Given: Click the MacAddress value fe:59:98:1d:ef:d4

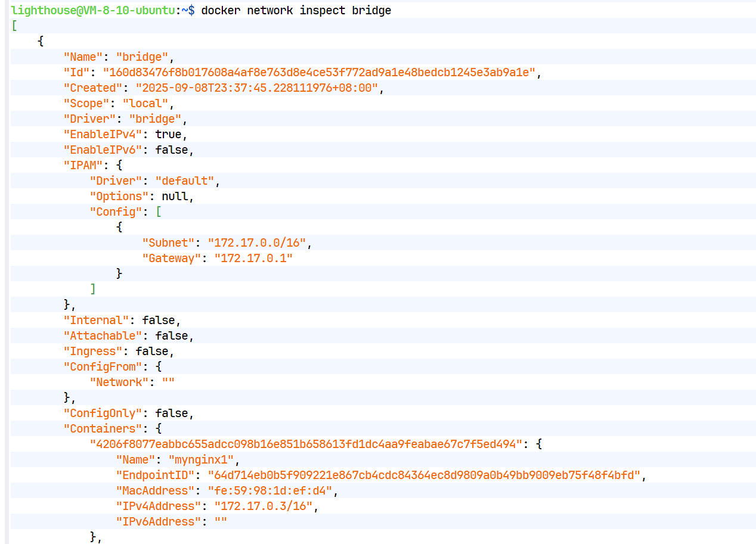Looking at the screenshot, I should click(x=270, y=490).
